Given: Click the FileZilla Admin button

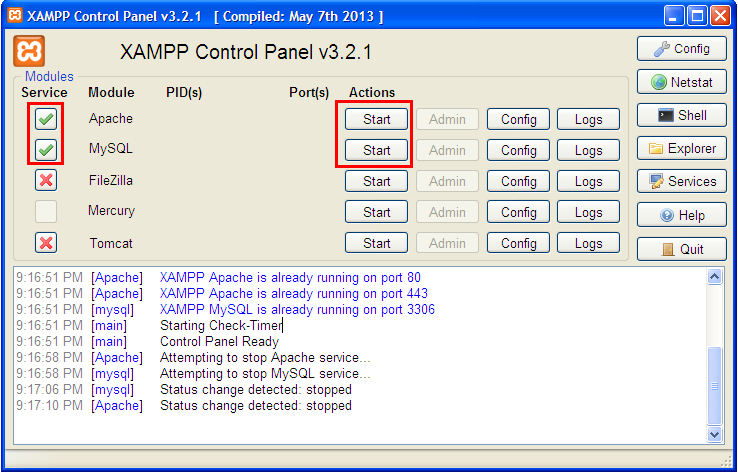Looking at the screenshot, I should [447, 181].
